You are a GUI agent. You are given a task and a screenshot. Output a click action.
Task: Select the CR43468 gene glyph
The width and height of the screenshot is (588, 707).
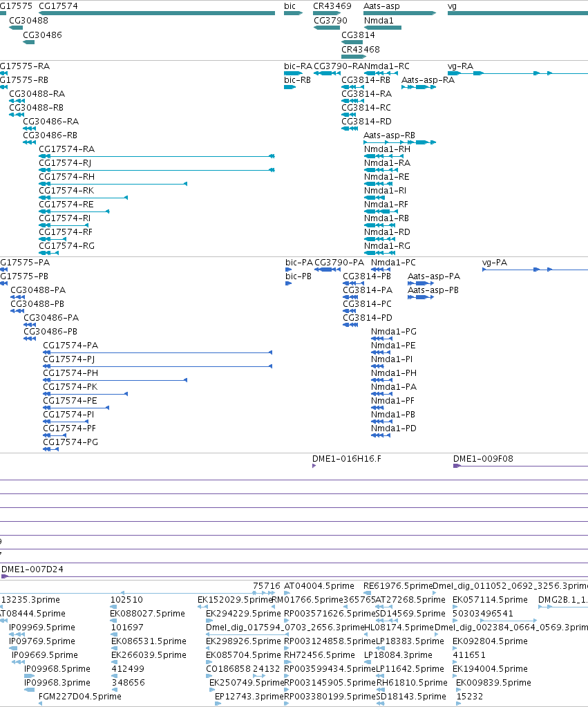click(354, 57)
